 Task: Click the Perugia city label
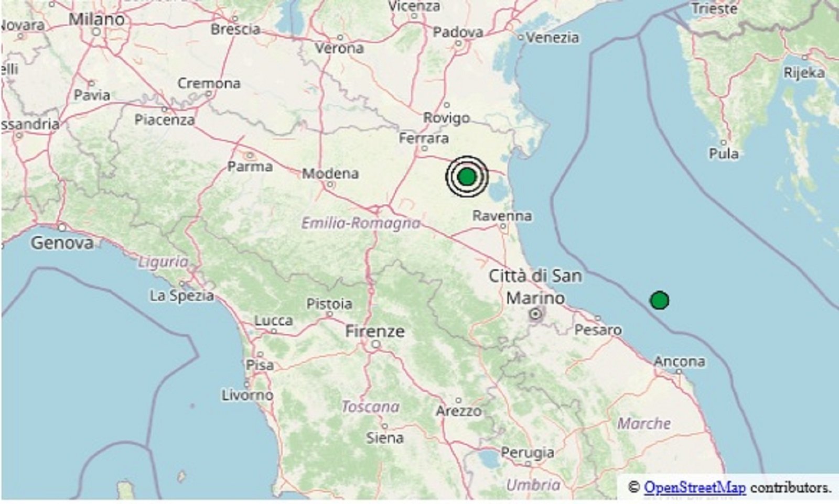point(527,452)
